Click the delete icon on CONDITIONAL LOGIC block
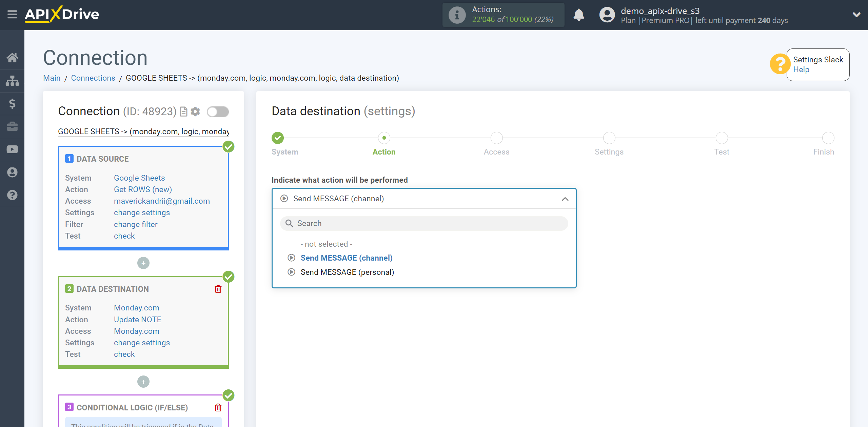The image size is (868, 427). 219,408
